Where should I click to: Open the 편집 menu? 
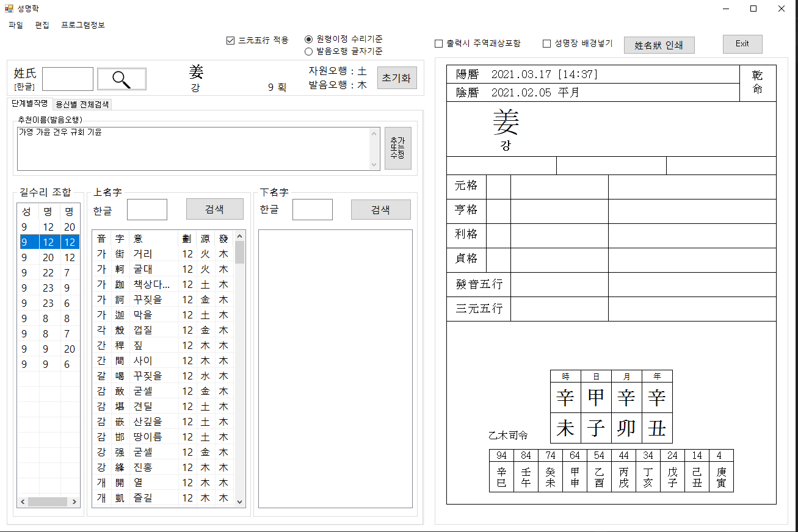[42, 25]
